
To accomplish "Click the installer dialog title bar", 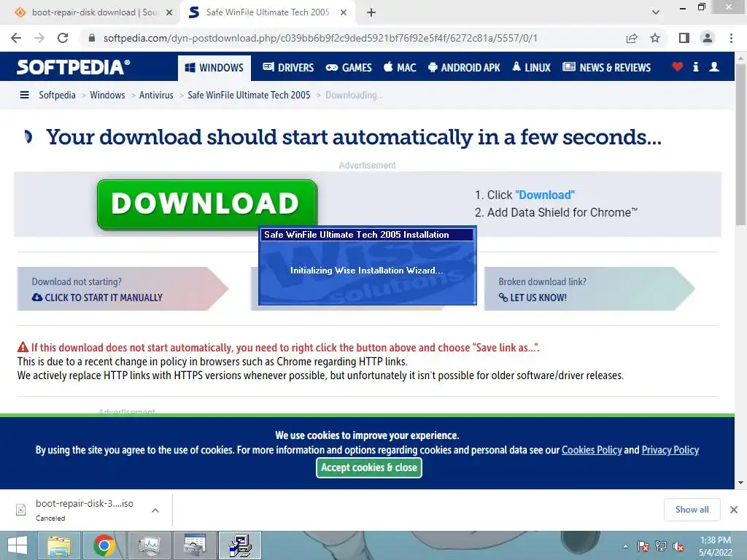I will pyautogui.click(x=367, y=234).
